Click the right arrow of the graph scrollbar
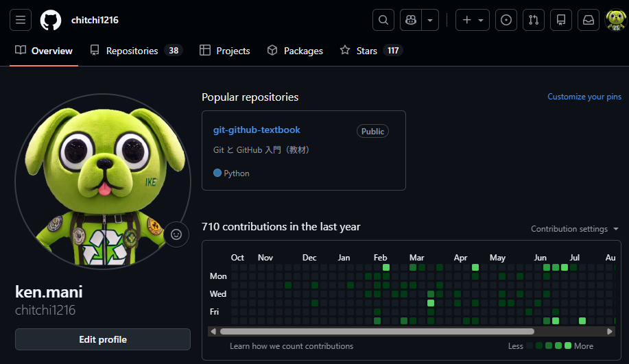This screenshot has width=629, height=364. (x=609, y=331)
